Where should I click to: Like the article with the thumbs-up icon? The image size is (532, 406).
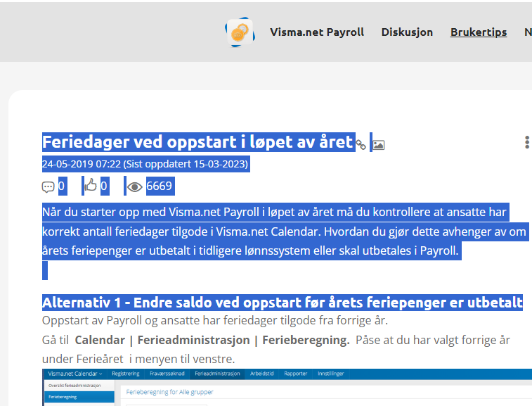pyautogui.click(x=91, y=186)
